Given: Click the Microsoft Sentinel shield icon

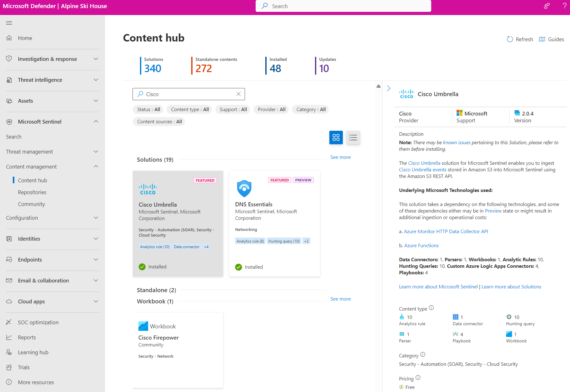Looking at the screenshot, I should click(x=9, y=122).
